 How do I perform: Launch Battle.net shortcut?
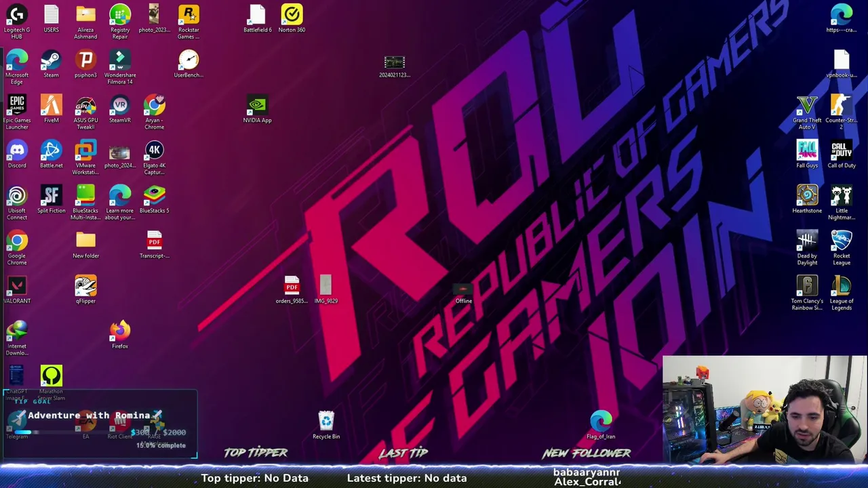(x=51, y=154)
